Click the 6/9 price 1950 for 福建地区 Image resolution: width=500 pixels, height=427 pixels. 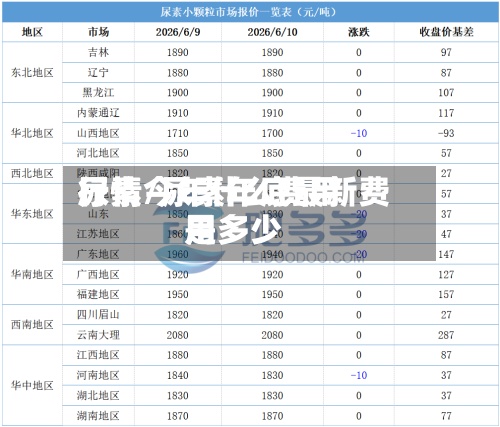tap(178, 295)
